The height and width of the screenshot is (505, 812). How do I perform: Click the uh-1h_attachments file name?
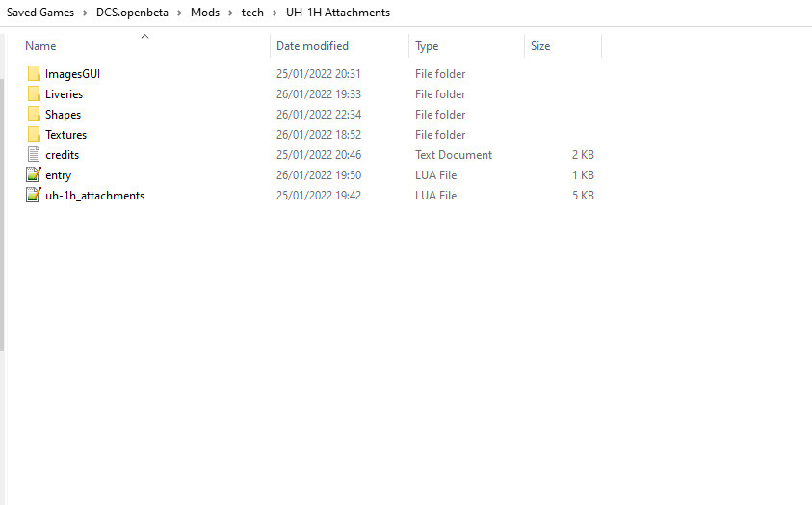tap(94, 196)
